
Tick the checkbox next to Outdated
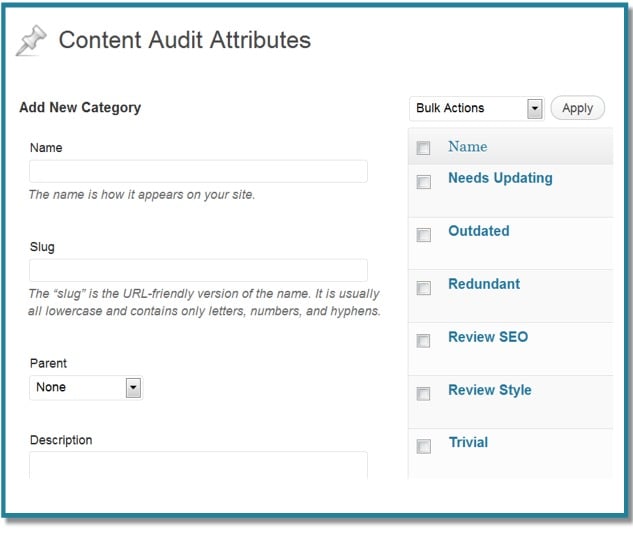pyautogui.click(x=424, y=235)
